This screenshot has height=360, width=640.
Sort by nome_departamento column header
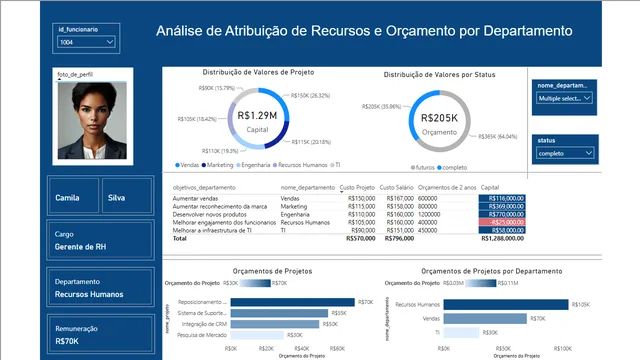coord(308,187)
